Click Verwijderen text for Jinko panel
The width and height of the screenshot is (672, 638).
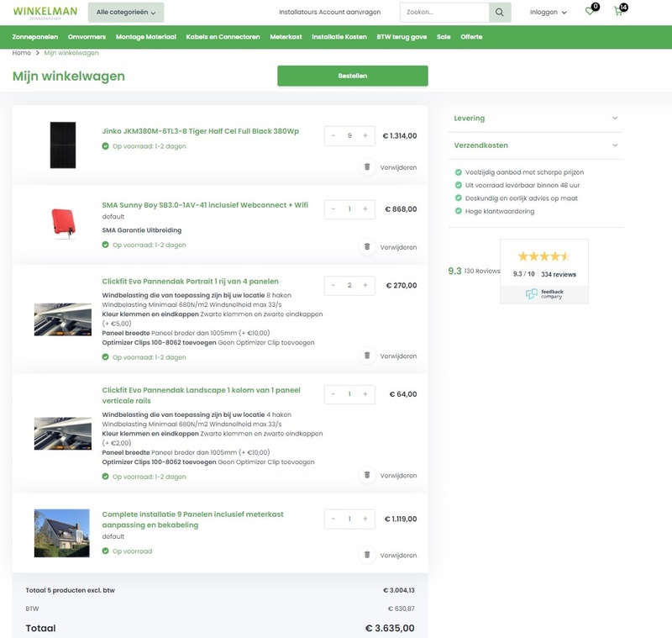pos(398,167)
